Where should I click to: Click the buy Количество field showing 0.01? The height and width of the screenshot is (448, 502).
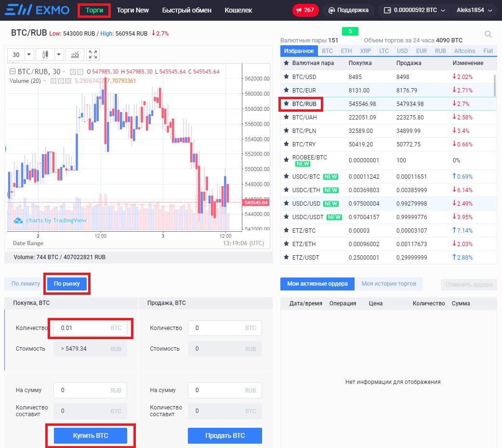coord(90,328)
